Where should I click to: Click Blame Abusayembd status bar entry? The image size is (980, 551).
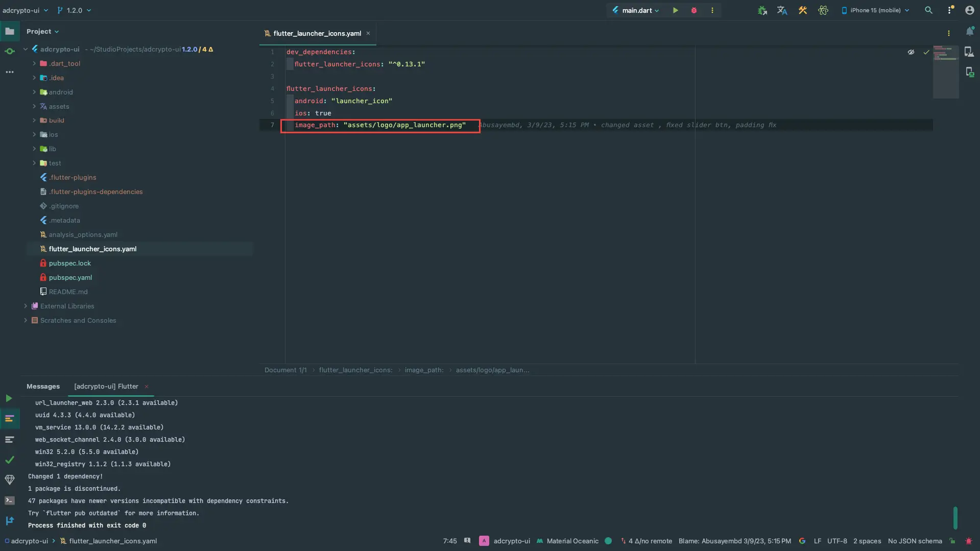pos(734,541)
